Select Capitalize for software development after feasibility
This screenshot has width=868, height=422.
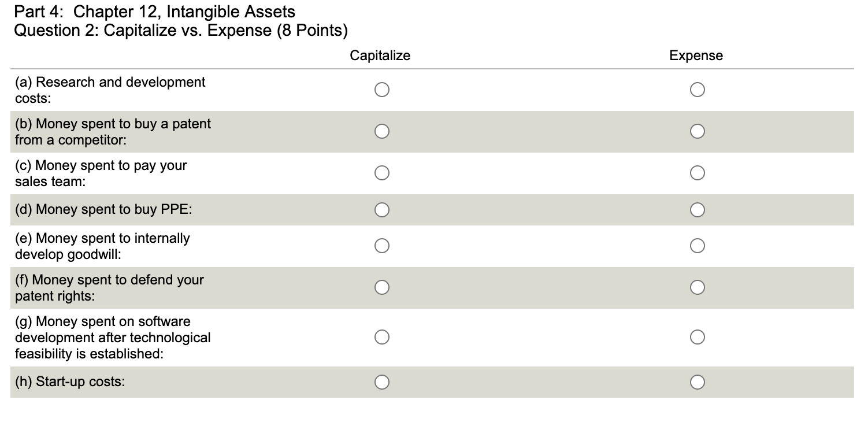(381, 337)
